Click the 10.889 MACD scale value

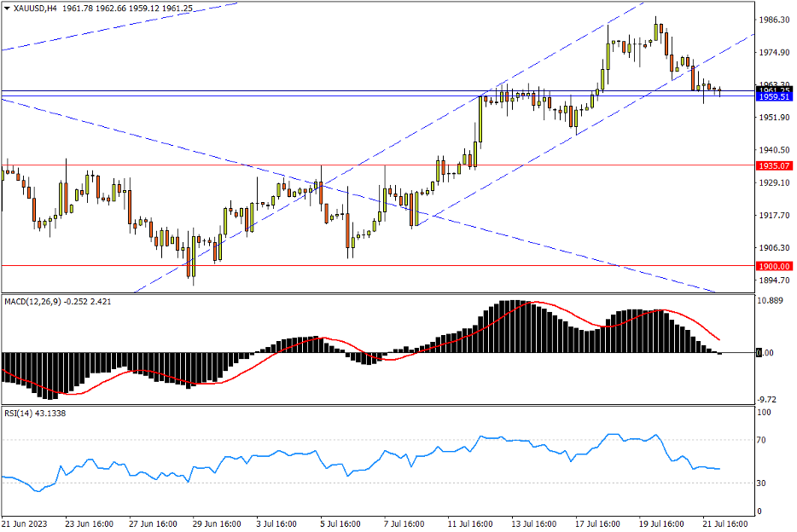(x=772, y=301)
